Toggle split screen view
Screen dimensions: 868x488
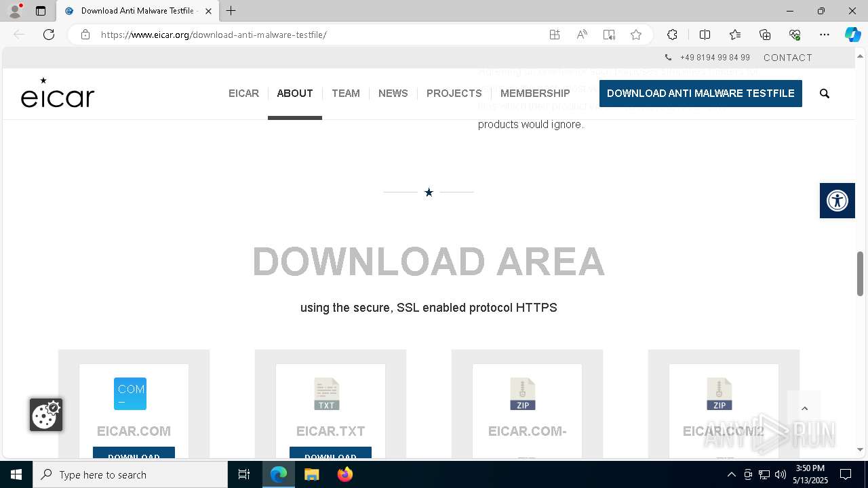705,35
